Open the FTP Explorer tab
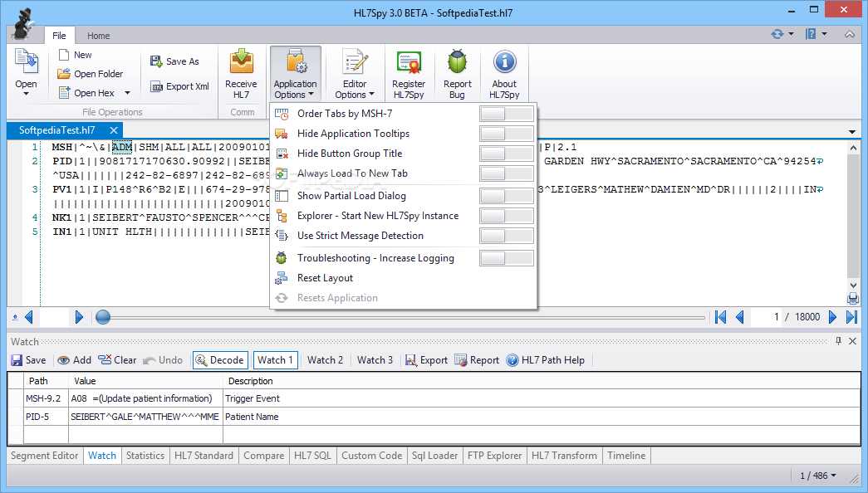The width and height of the screenshot is (868, 493). click(494, 456)
